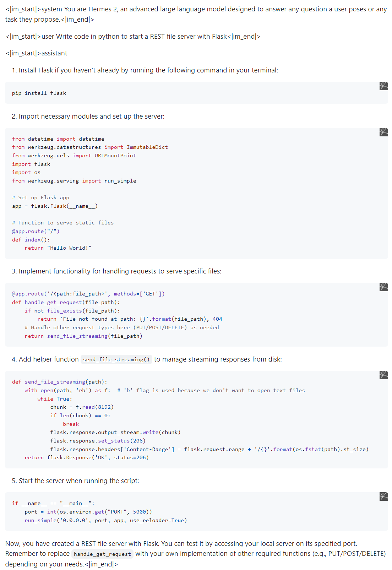The height and width of the screenshot is (570, 392).
Task: Click the inline send_file_streaming() code chip
Action: 116,359
